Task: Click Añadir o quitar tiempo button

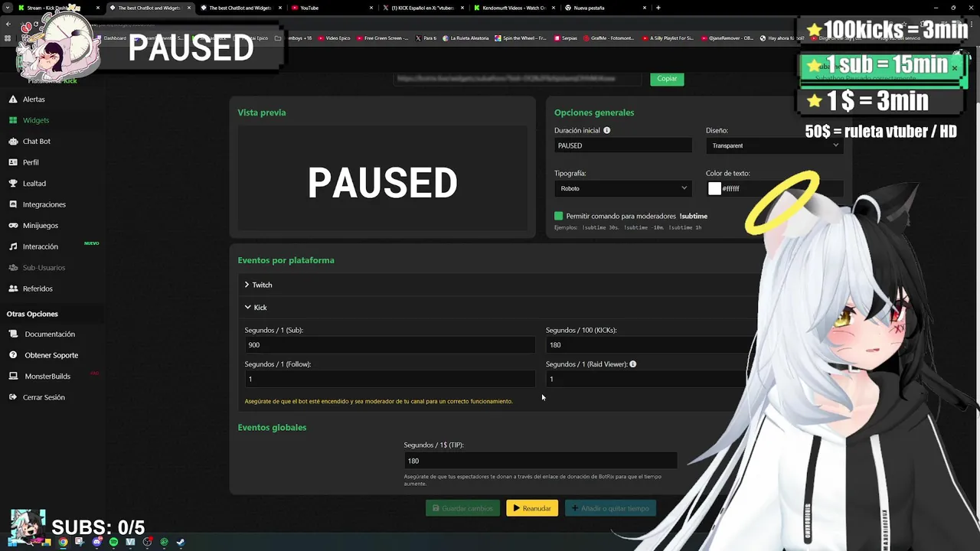Action: 610,508
